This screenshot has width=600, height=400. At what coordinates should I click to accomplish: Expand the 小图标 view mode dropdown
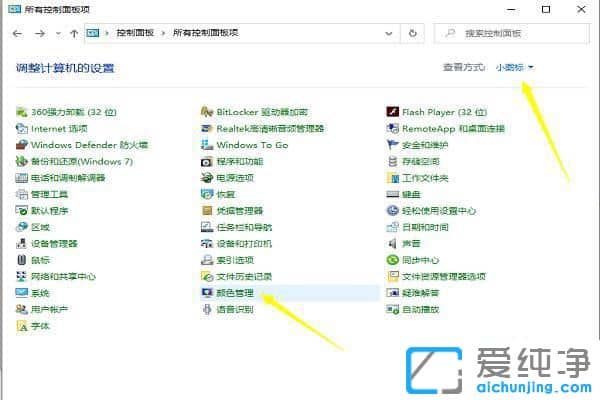[x=515, y=67]
